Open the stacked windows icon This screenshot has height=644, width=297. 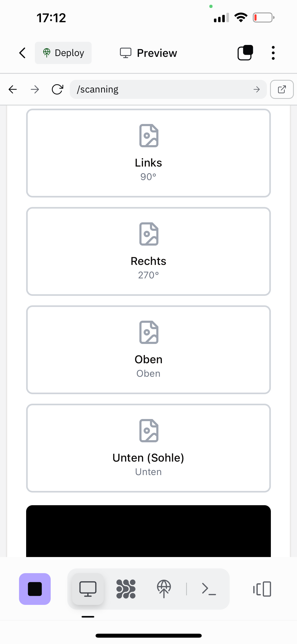245,53
